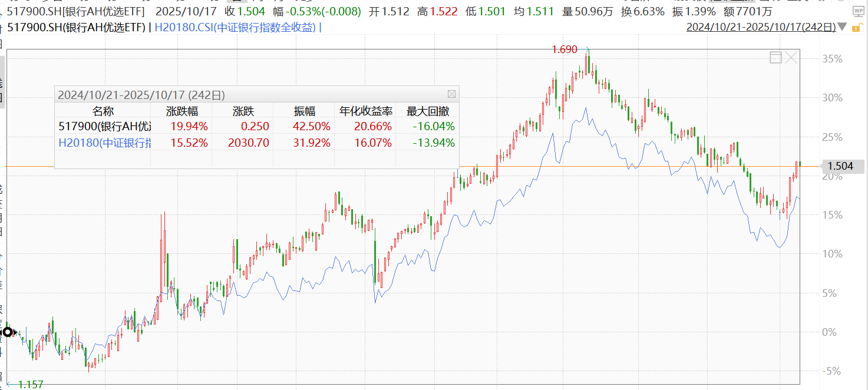Viewport: 868px width, 390px height.
Task: Click the 涨跌幅 column header
Action: point(182,111)
